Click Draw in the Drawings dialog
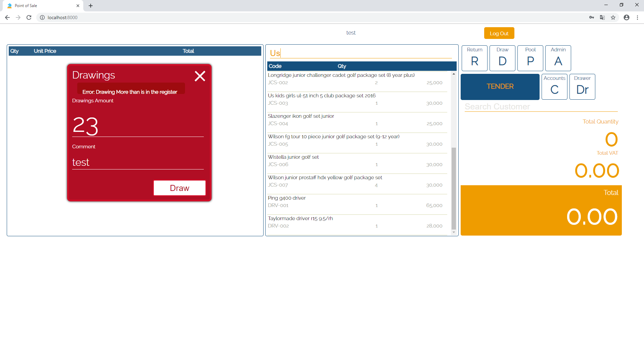 179,188
